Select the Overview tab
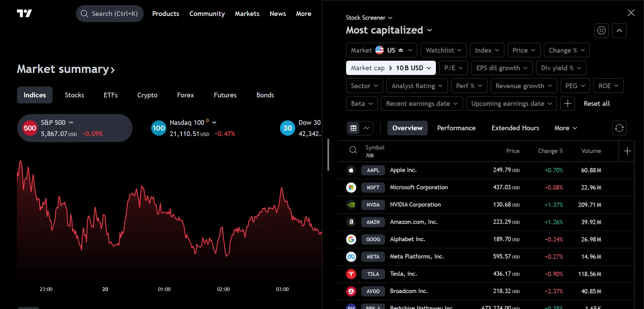The image size is (644, 309). tap(407, 128)
